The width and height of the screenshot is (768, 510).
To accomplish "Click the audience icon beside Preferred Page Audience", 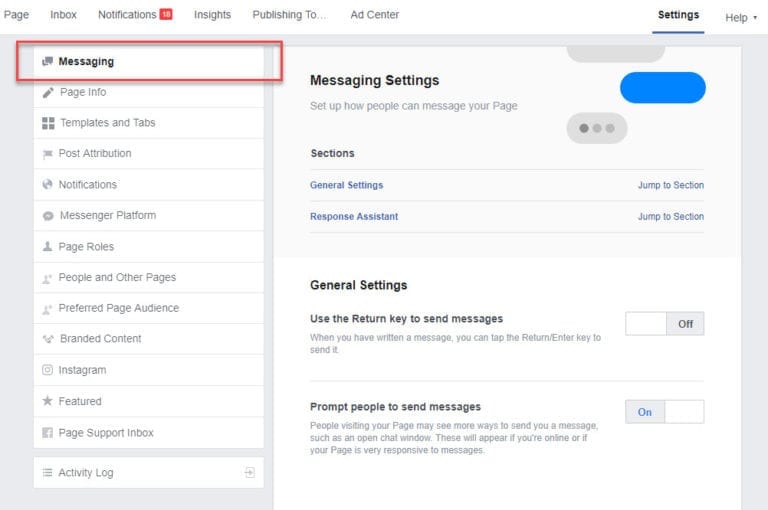I will click(x=48, y=309).
